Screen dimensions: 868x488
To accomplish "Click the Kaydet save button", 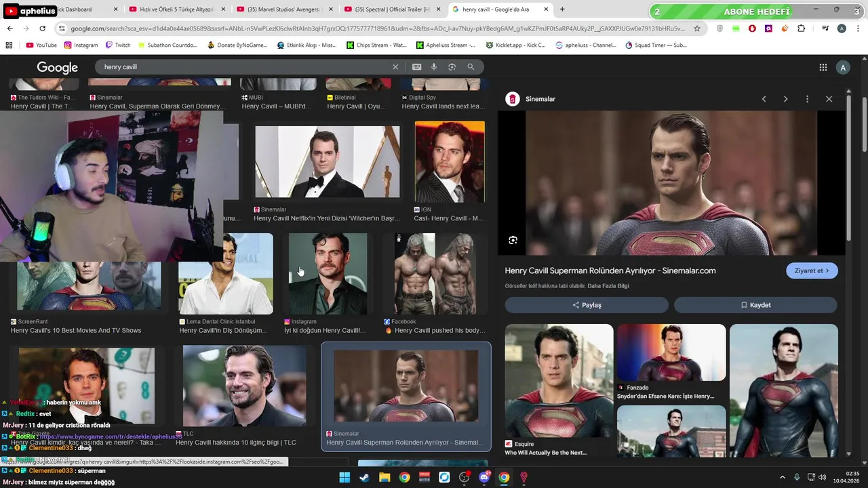I will (x=755, y=305).
